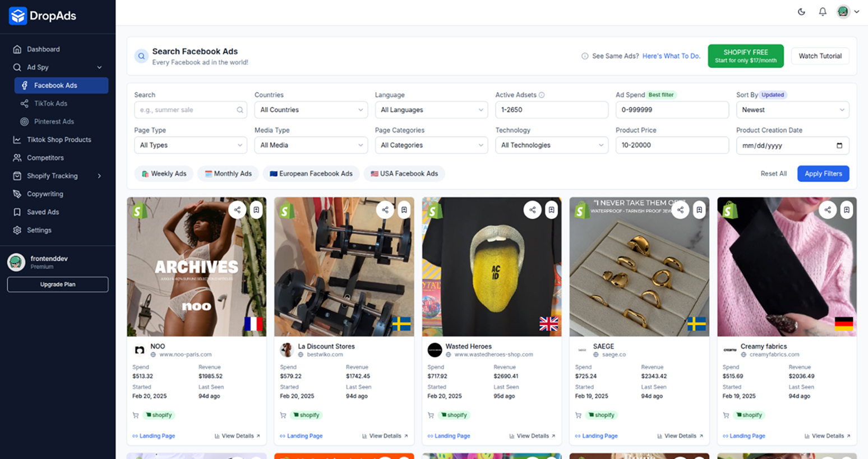Click the Search keyword input field
The height and width of the screenshot is (459, 868).
point(190,110)
